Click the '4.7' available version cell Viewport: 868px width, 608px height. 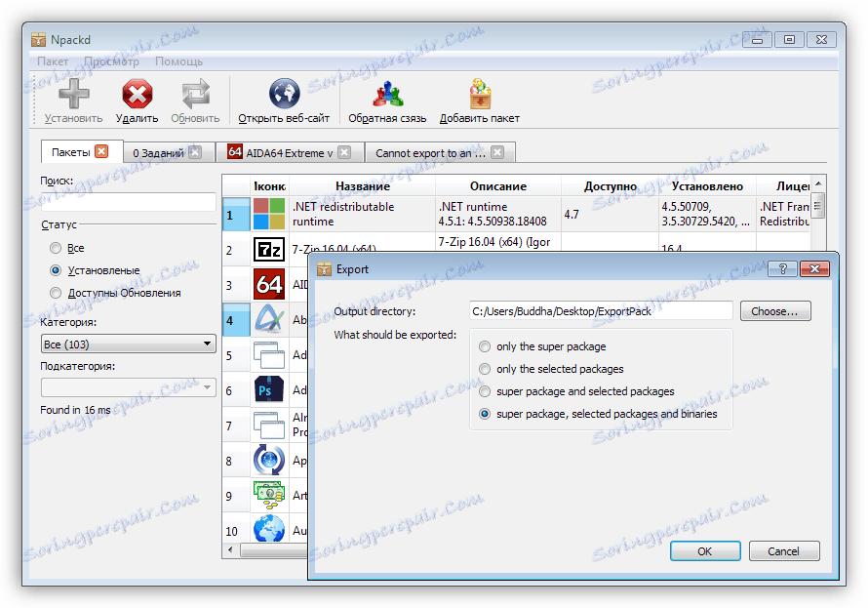click(610, 215)
